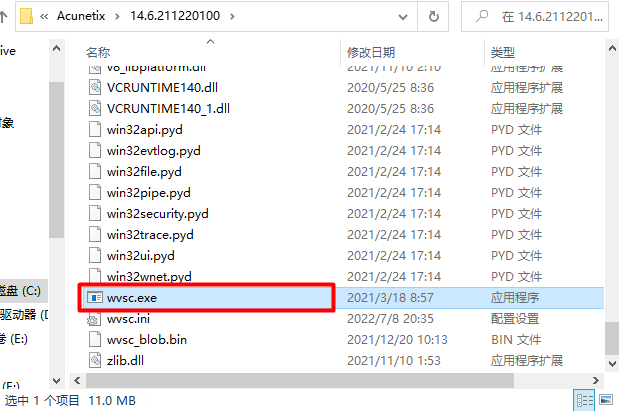The height and width of the screenshot is (411, 619).
Task: Click the wvsc.ini settings file icon
Action: point(94,319)
